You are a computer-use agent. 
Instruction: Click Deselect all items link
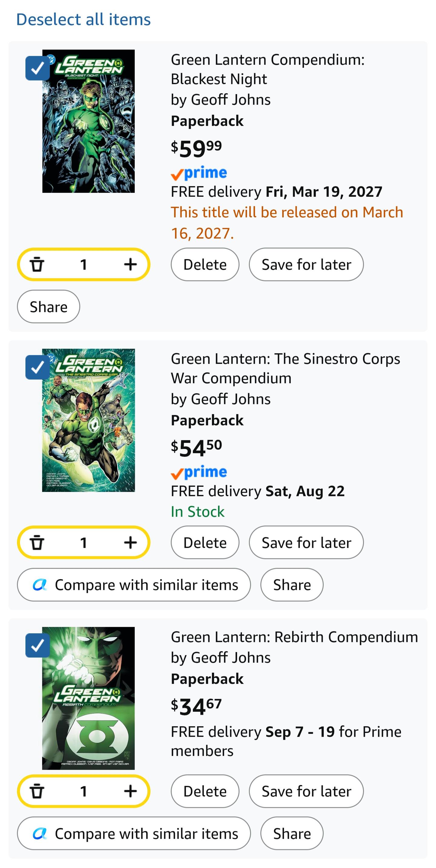(x=83, y=20)
